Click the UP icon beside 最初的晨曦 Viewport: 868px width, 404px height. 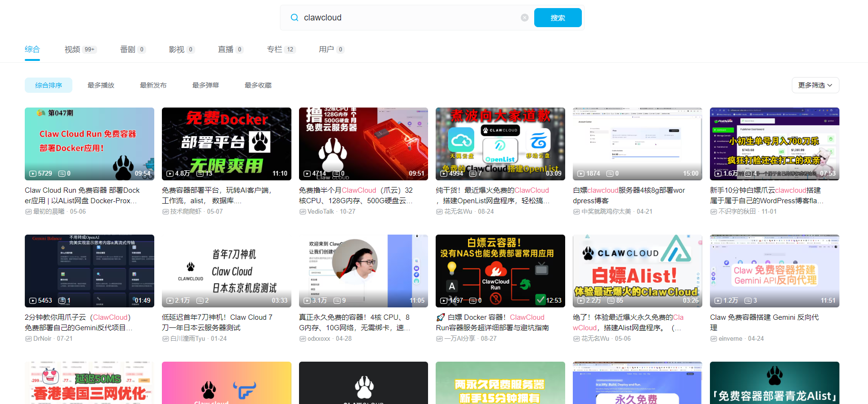28,212
